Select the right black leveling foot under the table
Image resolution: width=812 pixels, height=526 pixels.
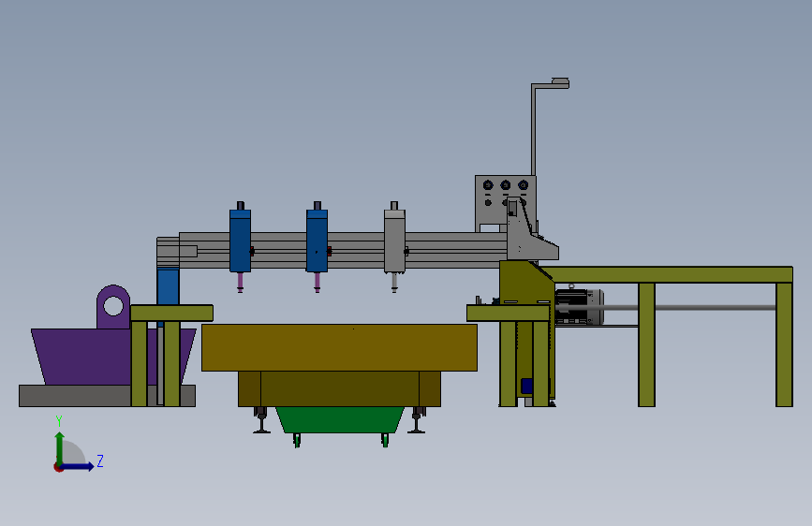(418, 420)
